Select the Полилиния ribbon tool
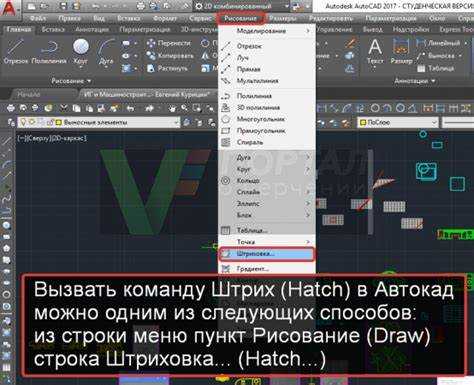The width and height of the screenshot is (474, 385). [x=49, y=51]
